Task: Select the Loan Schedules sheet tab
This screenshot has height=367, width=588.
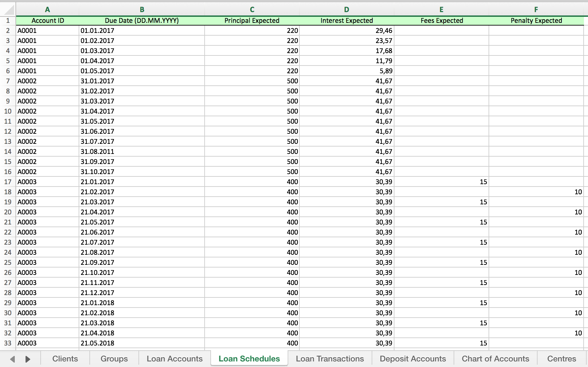Action: click(x=249, y=359)
